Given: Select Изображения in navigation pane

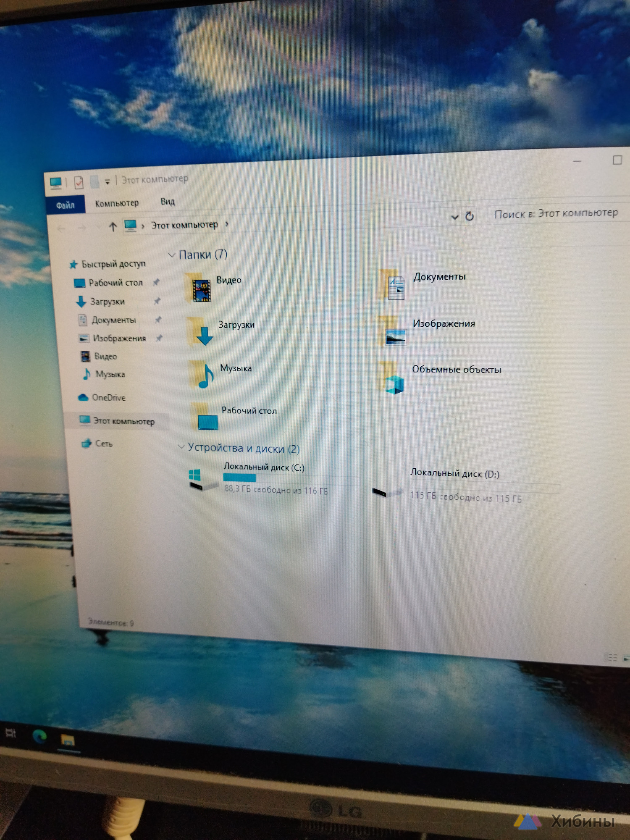Looking at the screenshot, I should 120,338.
